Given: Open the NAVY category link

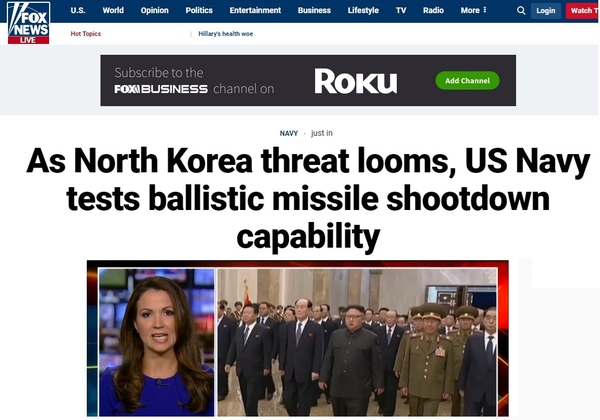Looking at the screenshot, I should coord(289,133).
